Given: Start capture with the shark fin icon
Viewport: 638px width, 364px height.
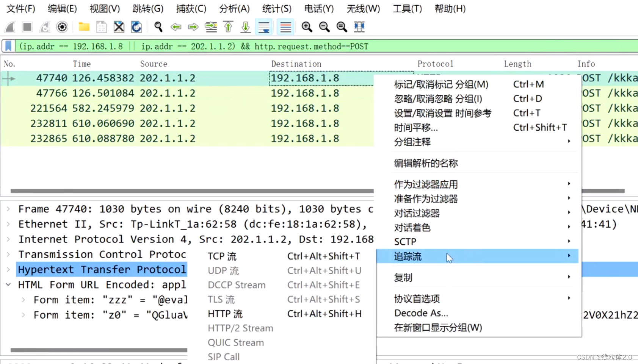Looking at the screenshot, I should (10, 27).
